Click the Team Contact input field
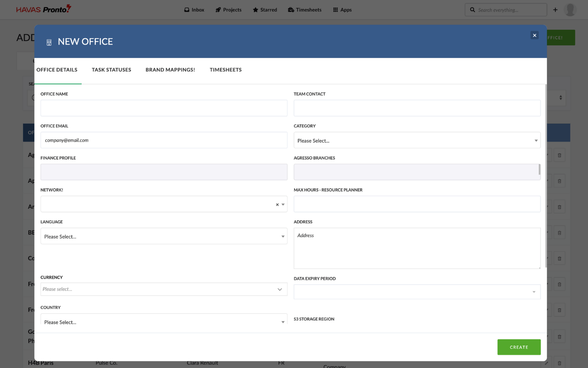The width and height of the screenshot is (588, 368). click(417, 108)
